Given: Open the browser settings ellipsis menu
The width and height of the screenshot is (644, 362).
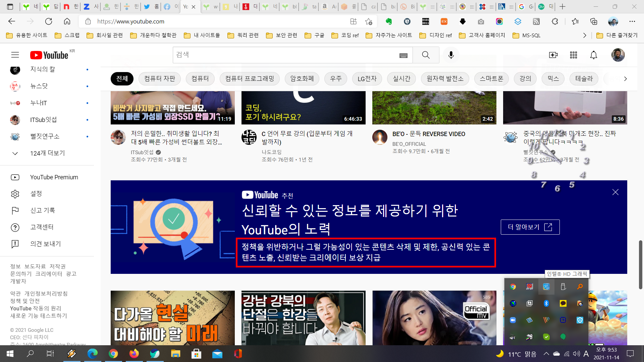Looking at the screenshot, I should point(632,21).
